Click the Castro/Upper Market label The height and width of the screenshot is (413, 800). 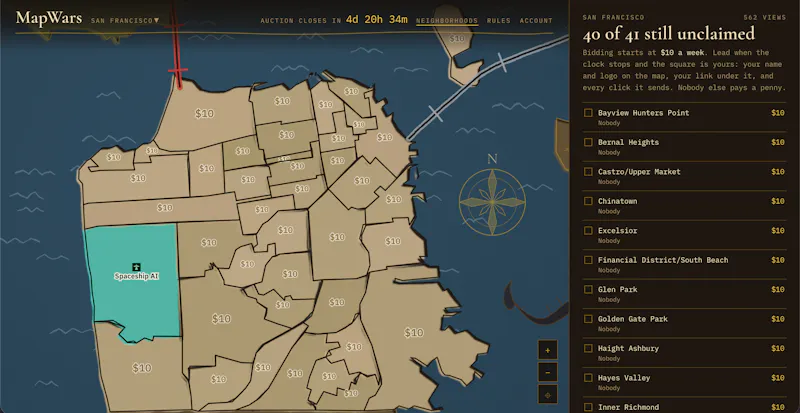pos(639,172)
